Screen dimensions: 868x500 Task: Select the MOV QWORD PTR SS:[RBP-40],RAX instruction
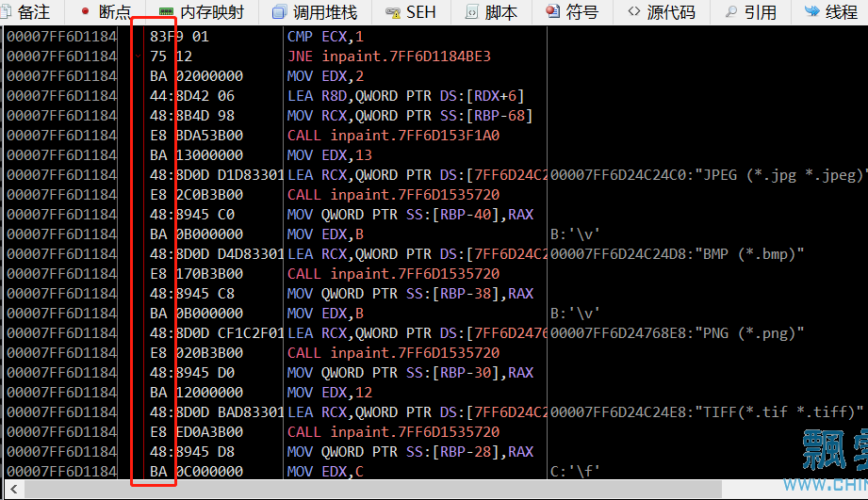click(410, 215)
